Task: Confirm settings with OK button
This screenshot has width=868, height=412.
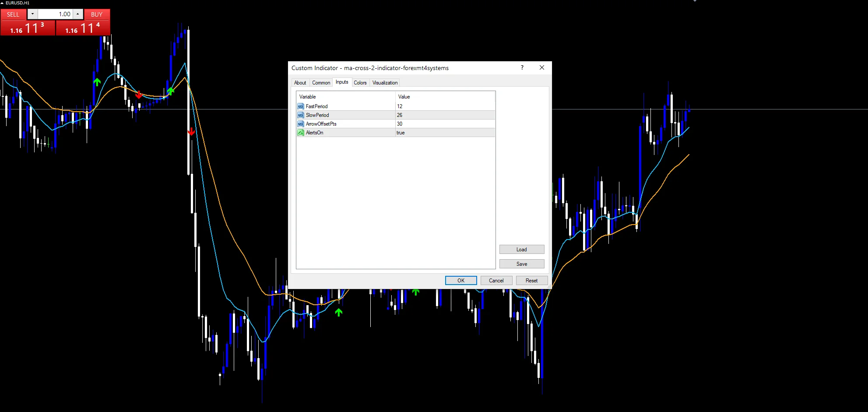Action: coord(461,281)
